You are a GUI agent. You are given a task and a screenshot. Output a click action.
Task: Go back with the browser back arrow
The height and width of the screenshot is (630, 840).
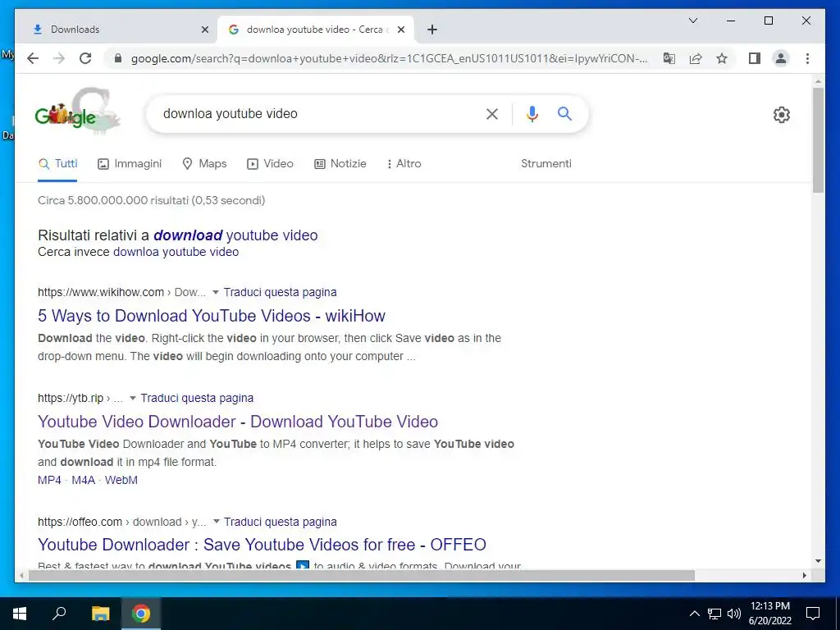[x=33, y=58]
